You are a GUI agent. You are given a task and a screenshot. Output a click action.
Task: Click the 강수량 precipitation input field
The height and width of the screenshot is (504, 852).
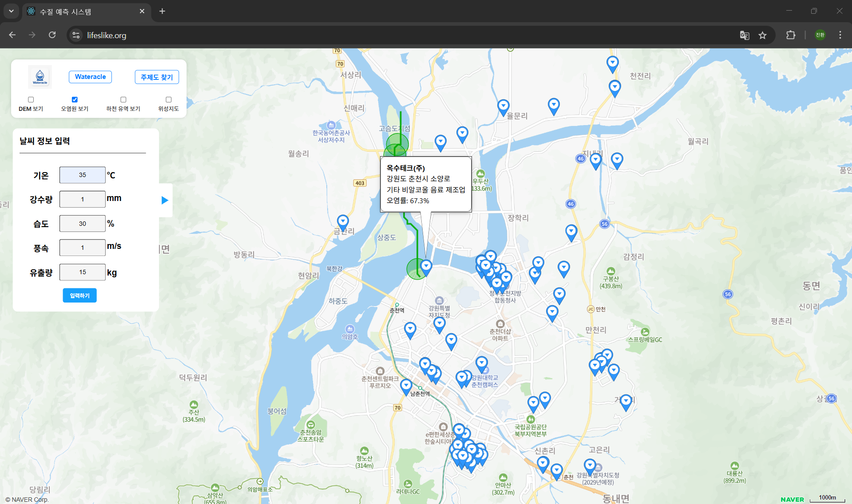point(83,199)
